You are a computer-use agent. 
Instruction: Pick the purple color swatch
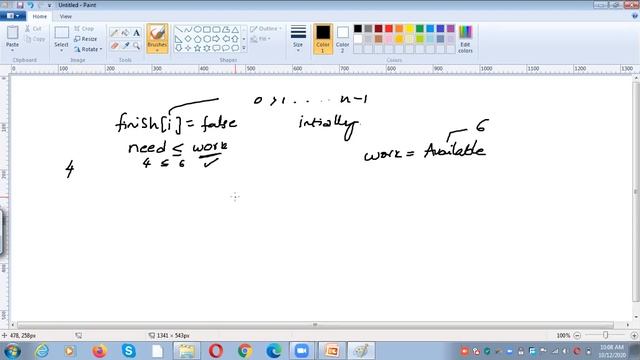pyautogui.click(x=451, y=29)
